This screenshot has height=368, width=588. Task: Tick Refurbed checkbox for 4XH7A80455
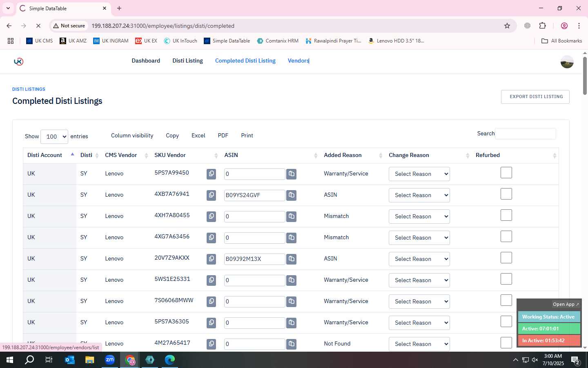pyautogui.click(x=506, y=215)
